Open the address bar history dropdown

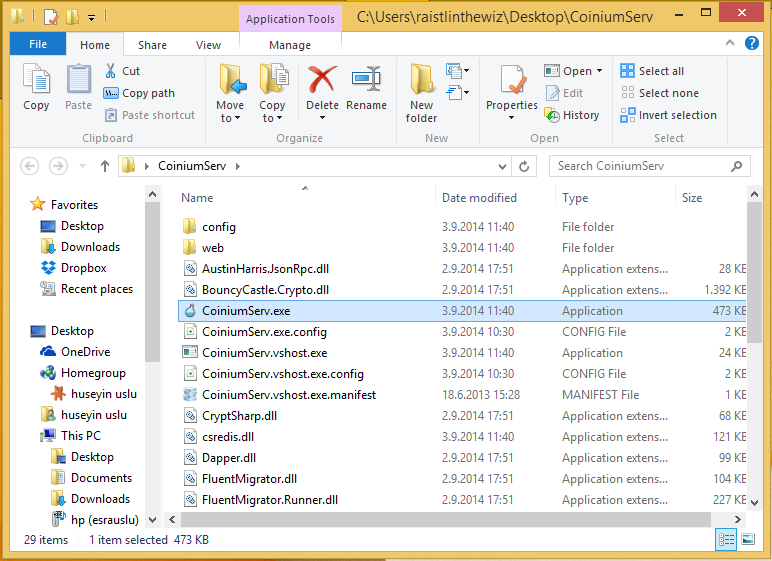502,166
